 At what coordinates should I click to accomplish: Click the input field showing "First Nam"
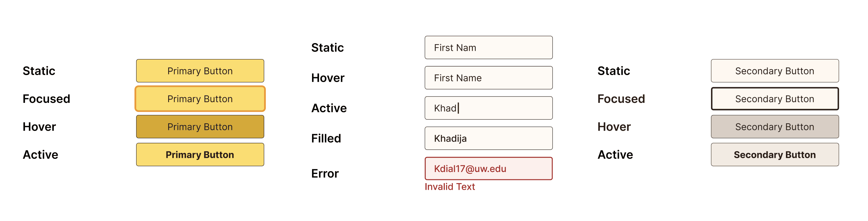tap(488, 48)
